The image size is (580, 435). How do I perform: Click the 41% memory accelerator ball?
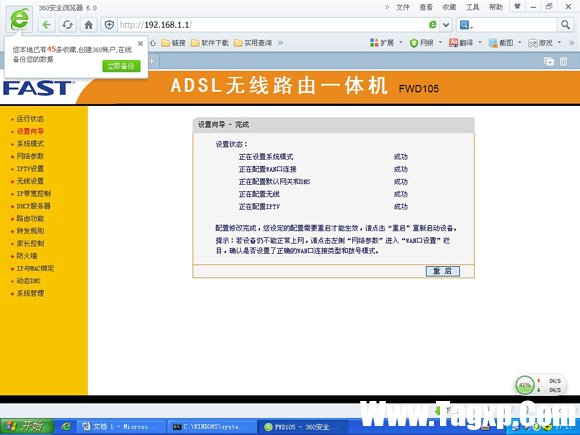click(x=525, y=385)
